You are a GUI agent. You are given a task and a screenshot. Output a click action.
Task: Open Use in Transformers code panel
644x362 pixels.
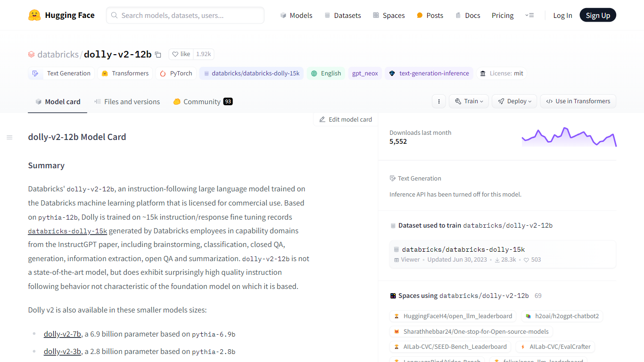pyautogui.click(x=578, y=101)
